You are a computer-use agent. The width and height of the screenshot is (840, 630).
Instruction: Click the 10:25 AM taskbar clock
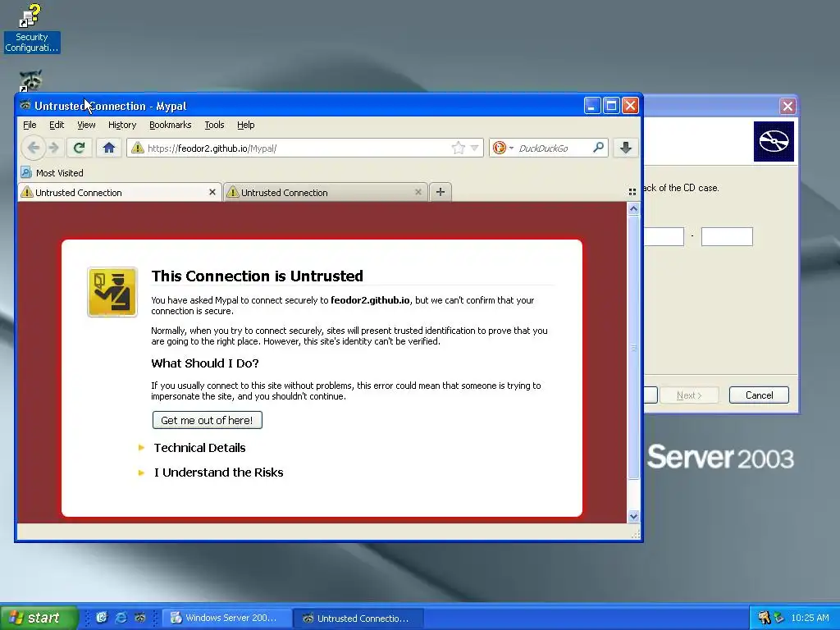tap(810, 618)
